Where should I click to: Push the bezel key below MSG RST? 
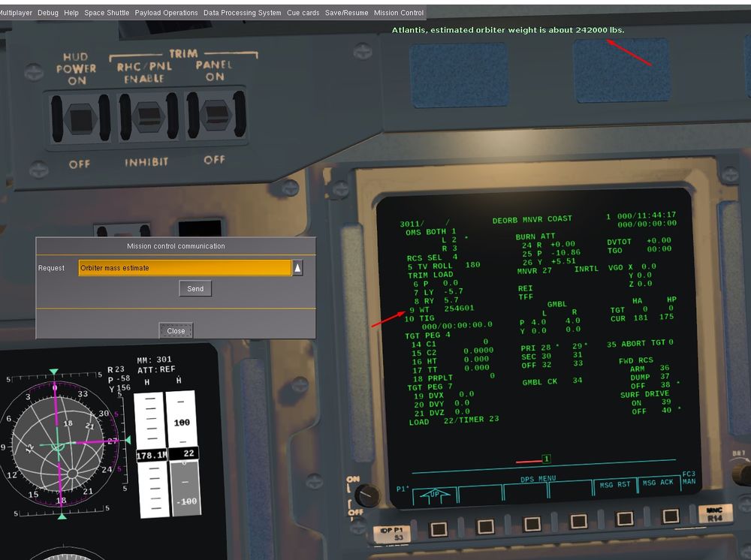click(625, 519)
